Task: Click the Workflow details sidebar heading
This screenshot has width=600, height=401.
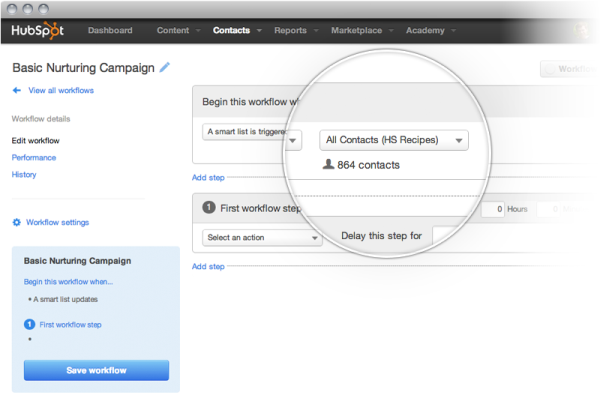Action: (41, 119)
